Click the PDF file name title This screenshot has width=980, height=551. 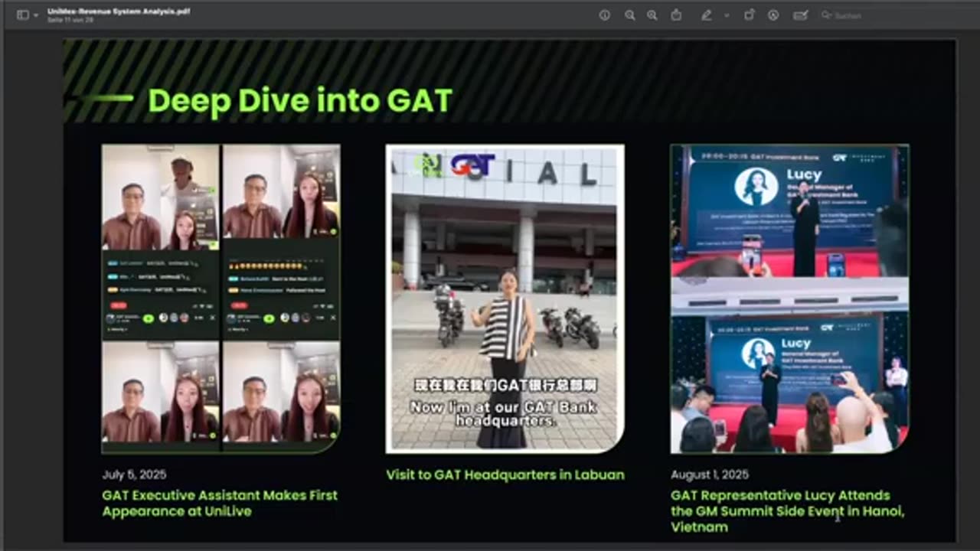coord(119,11)
